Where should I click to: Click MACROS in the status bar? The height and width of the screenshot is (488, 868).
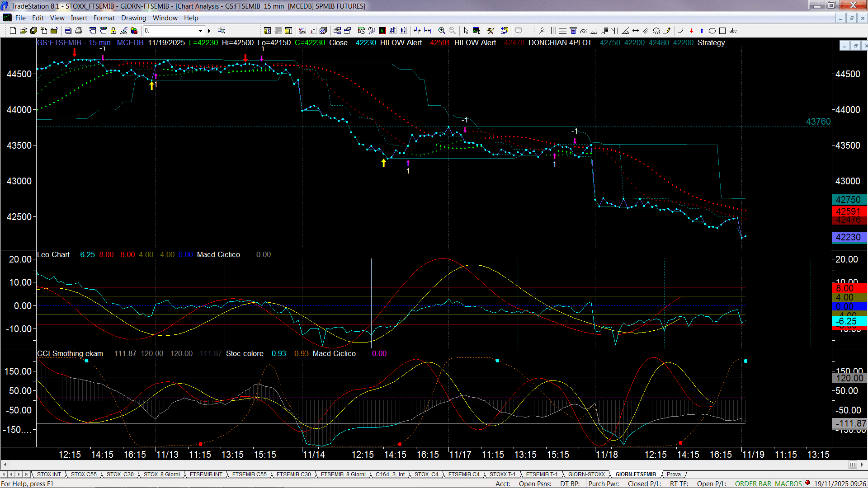pyautogui.click(x=788, y=483)
